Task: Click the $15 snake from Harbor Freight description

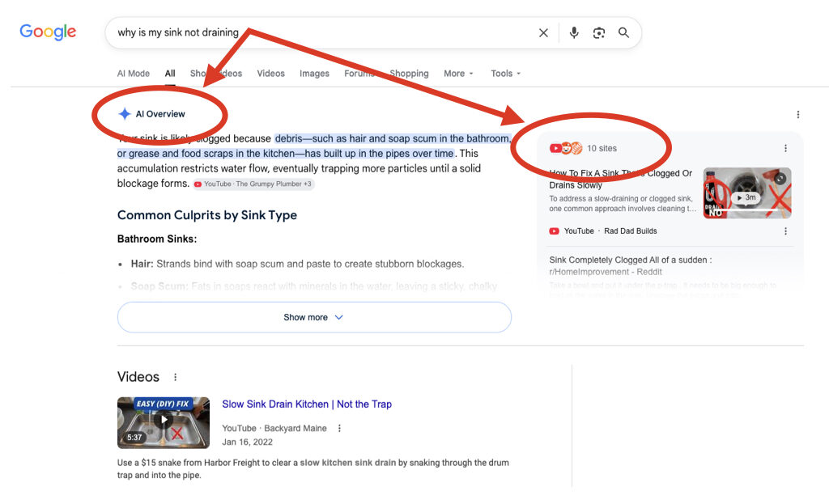Action: 313,468
